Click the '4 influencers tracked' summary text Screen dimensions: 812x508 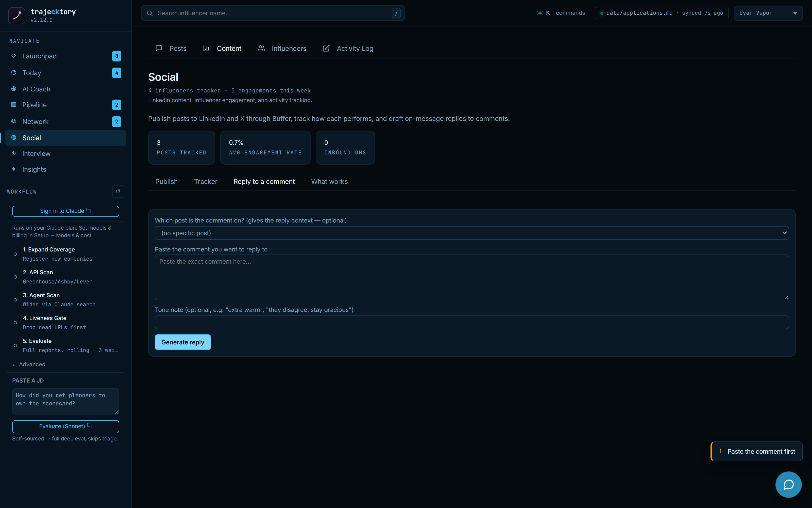click(184, 90)
